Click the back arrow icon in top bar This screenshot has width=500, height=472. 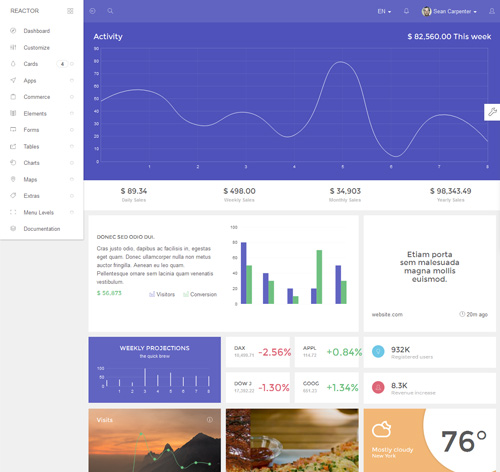93,11
